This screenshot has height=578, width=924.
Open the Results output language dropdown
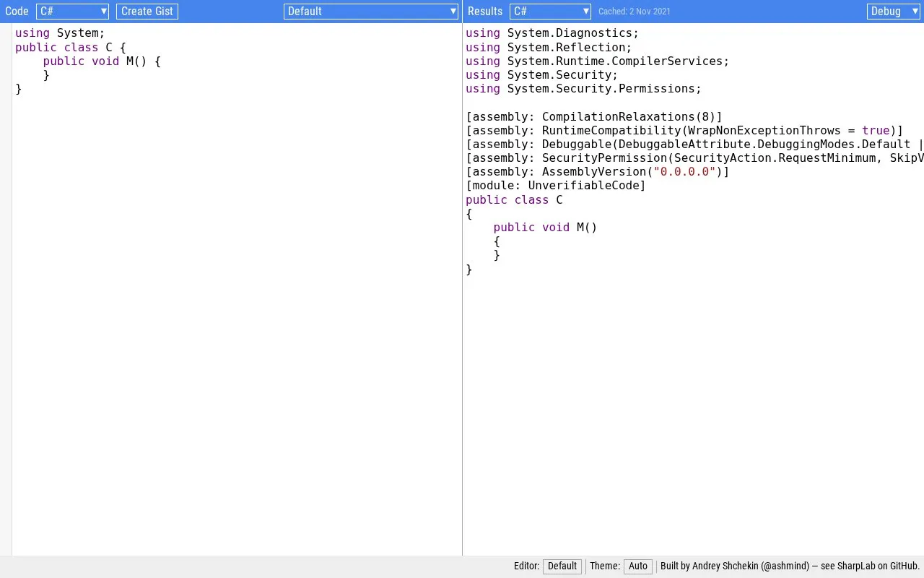coord(550,12)
